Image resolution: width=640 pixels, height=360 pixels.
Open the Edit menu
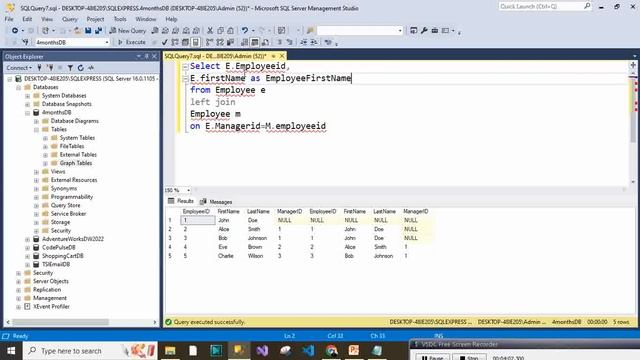pos(27,19)
